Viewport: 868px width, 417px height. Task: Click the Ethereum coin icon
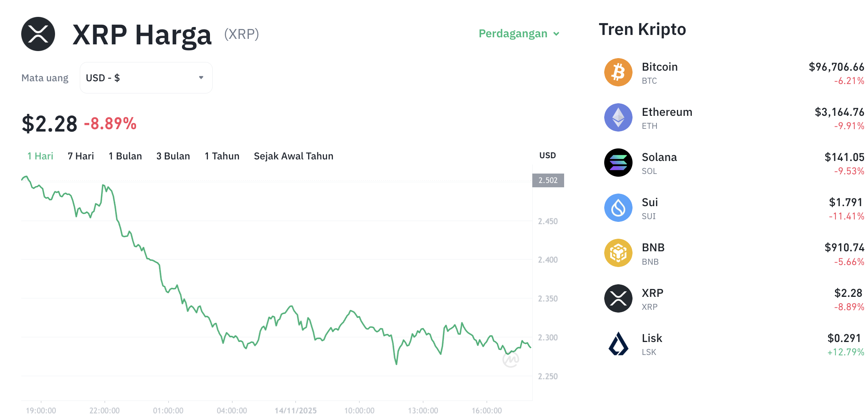(618, 117)
